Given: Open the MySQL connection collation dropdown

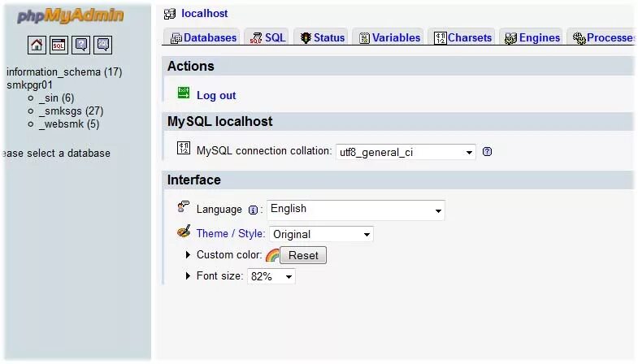Looking at the screenshot, I should click(406, 152).
